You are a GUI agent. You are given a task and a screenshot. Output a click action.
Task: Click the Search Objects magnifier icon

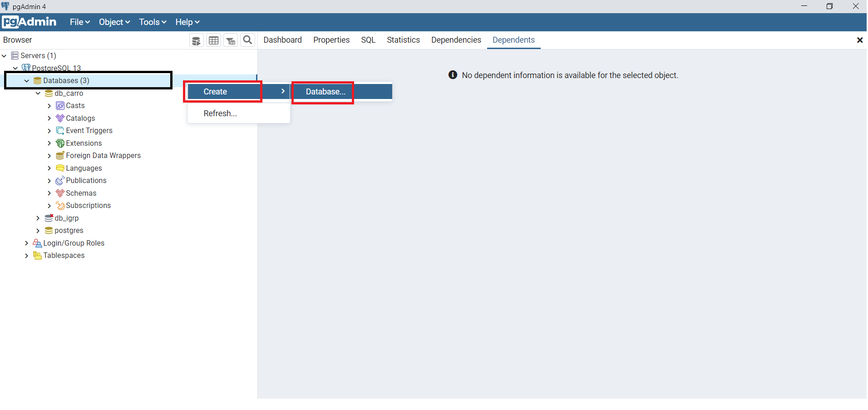point(247,40)
